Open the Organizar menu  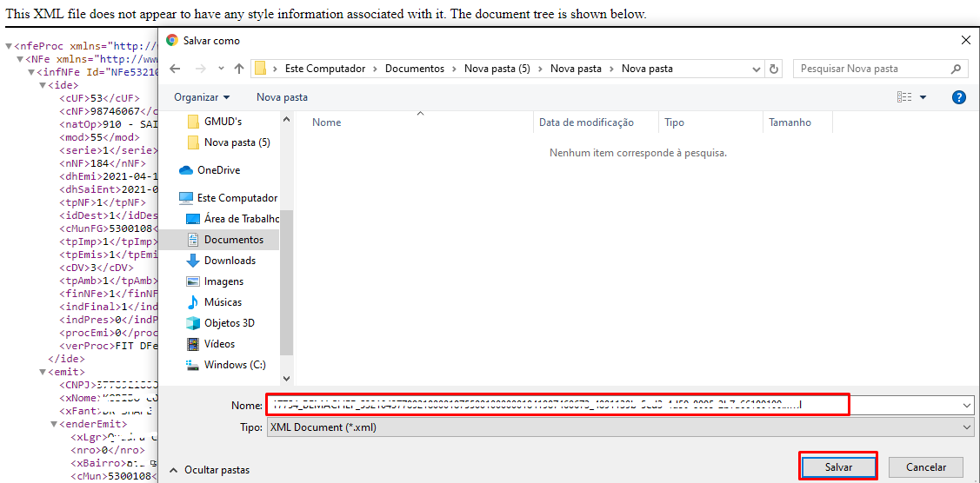[202, 97]
